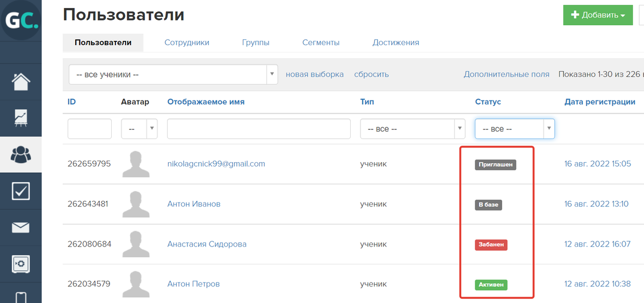Image resolution: width=644 pixels, height=303 pixels.
Task: Sort by the Тип column header
Action: coord(367,102)
